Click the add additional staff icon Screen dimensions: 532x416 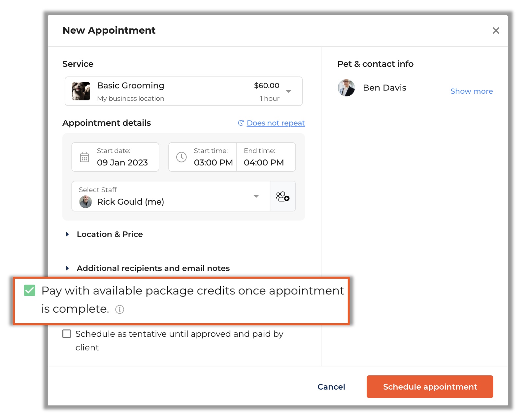click(283, 196)
